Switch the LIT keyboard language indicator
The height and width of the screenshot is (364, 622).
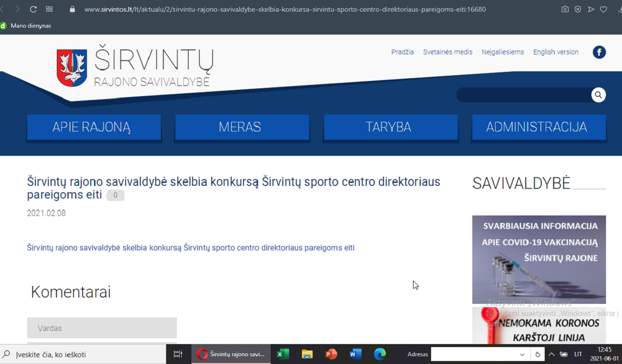tap(578, 354)
